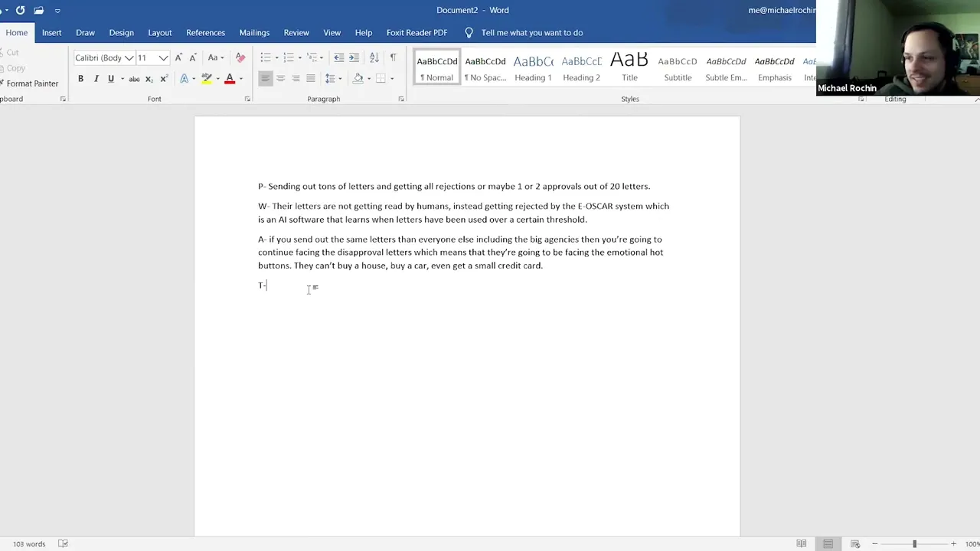Open Change Case dropdown
Viewport: 980px width, 551px height.
(216, 57)
